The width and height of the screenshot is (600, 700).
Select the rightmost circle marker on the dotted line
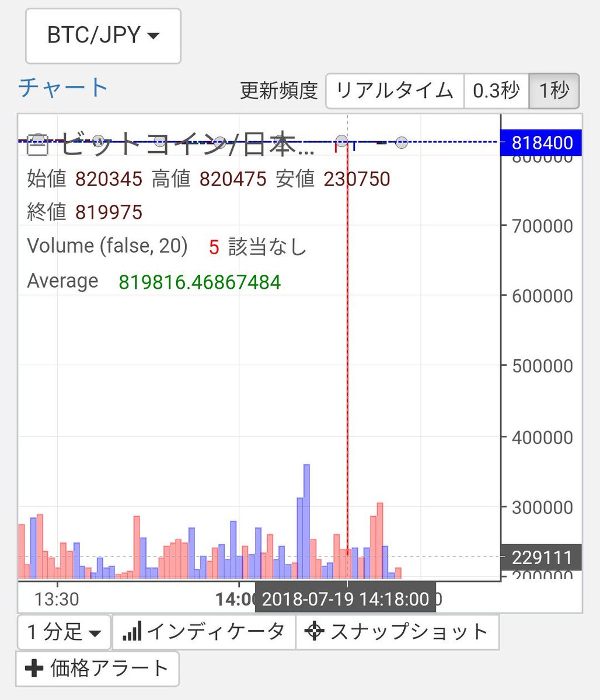click(x=402, y=142)
